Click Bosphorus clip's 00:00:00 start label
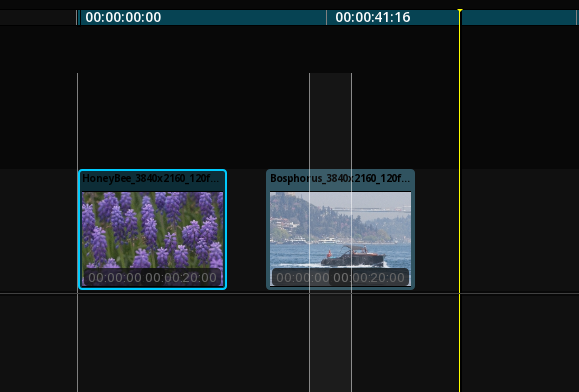 point(303,278)
